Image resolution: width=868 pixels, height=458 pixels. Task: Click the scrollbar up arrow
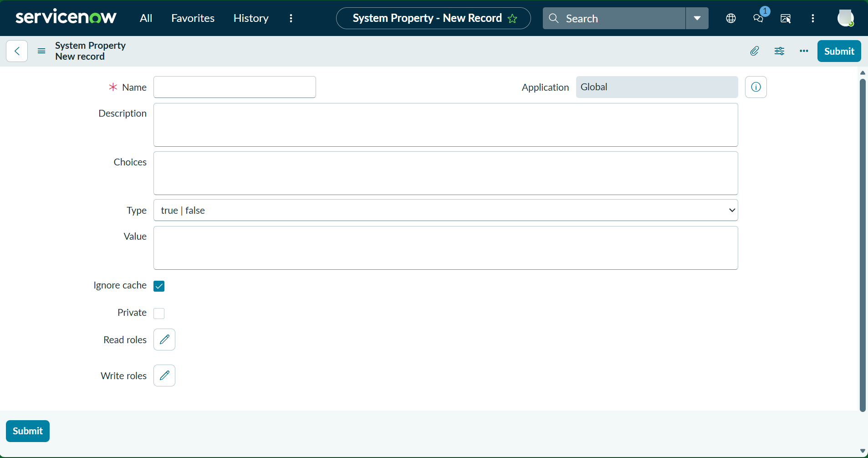(x=863, y=73)
